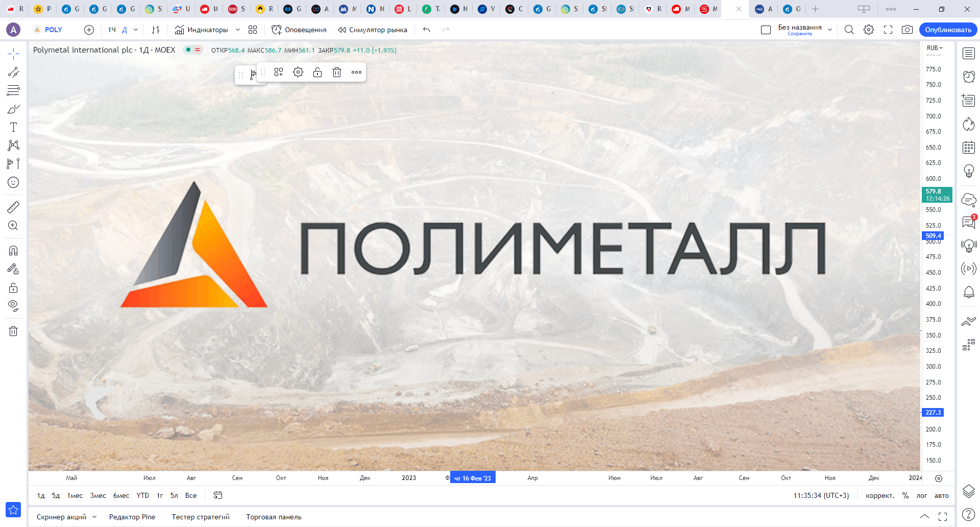The height and width of the screenshot is (527, 980).
Task: Expand the time interval dropdown arrow
Action: [136, 30]
